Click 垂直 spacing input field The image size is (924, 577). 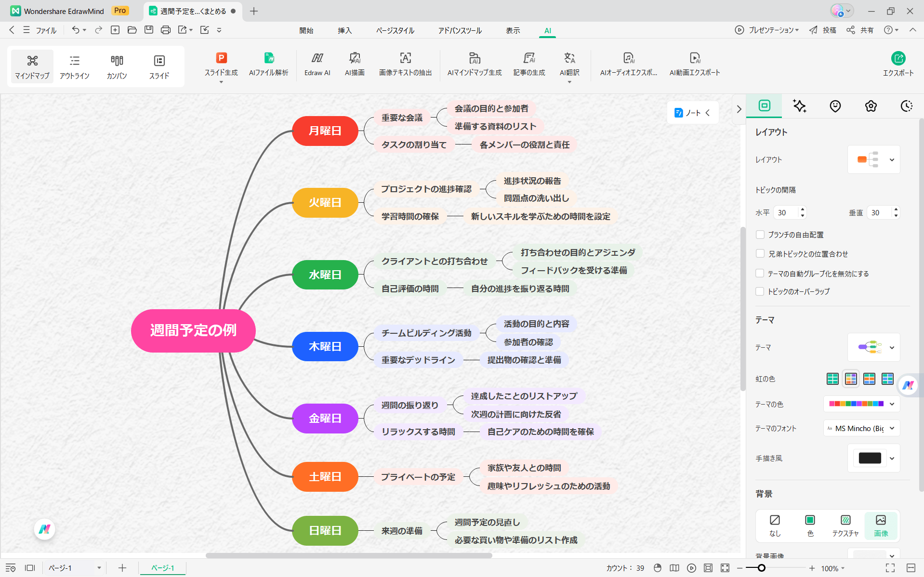coord(879,212)
